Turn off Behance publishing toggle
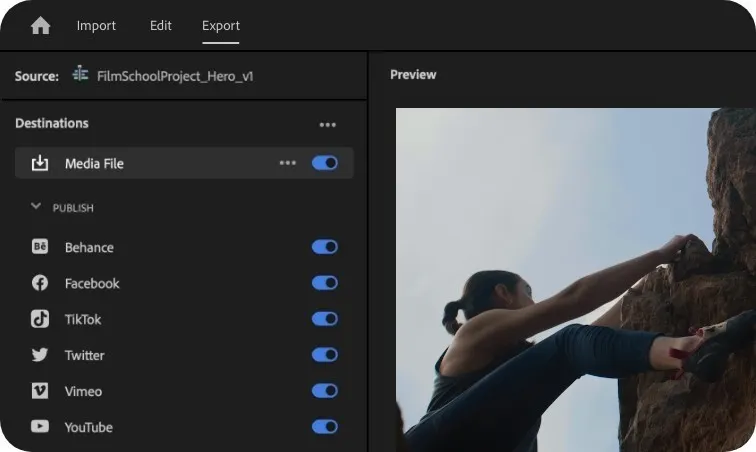The height and width of the screenshot is (452, 756). [x=324, y=247]
